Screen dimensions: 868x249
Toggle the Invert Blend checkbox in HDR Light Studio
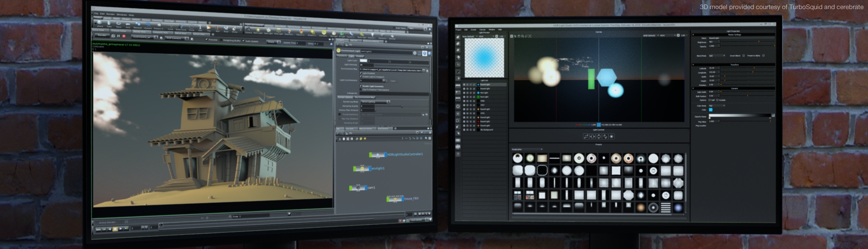click(x=744, y=56)
